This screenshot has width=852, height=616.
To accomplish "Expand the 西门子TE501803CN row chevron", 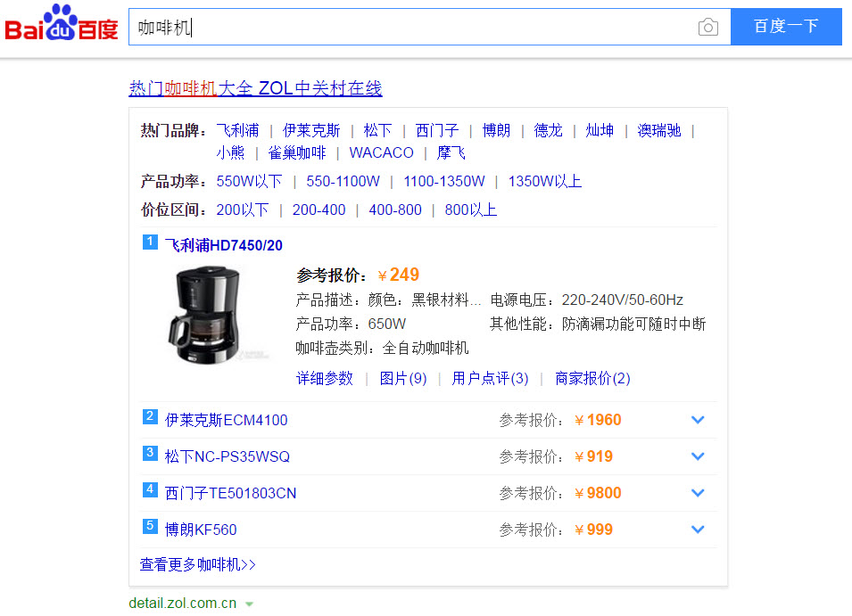I will [x=698, y=493].
